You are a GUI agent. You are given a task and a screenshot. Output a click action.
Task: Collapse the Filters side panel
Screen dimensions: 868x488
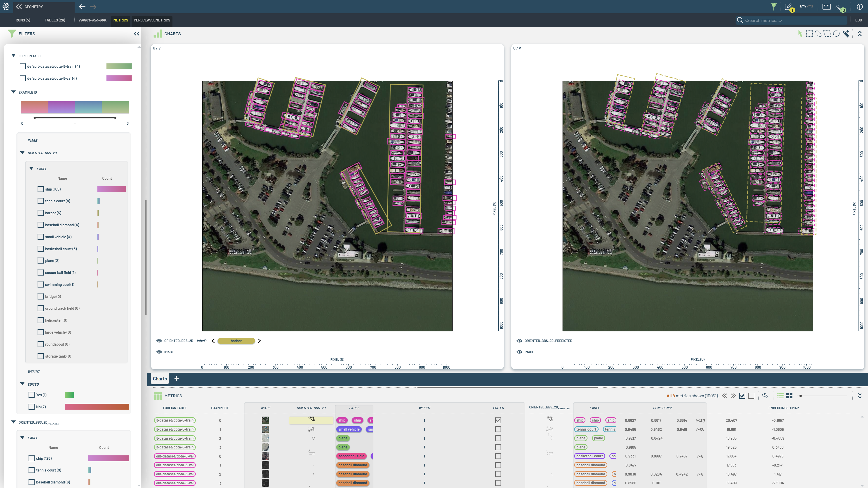coord(136,34)
